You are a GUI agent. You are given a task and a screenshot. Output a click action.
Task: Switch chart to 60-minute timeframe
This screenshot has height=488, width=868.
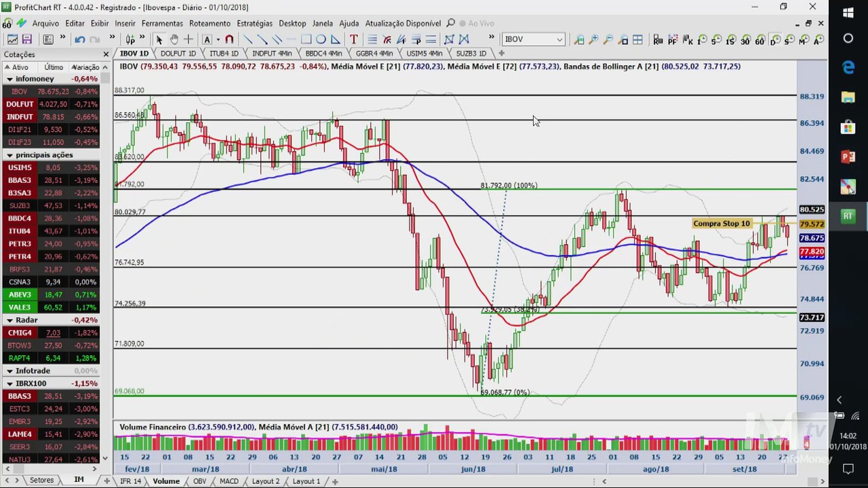pyautogui.click(x=759, y=40)
